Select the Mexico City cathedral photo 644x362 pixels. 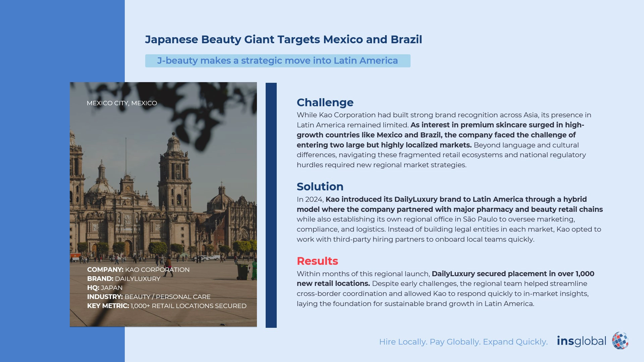(x=163, y=204)
